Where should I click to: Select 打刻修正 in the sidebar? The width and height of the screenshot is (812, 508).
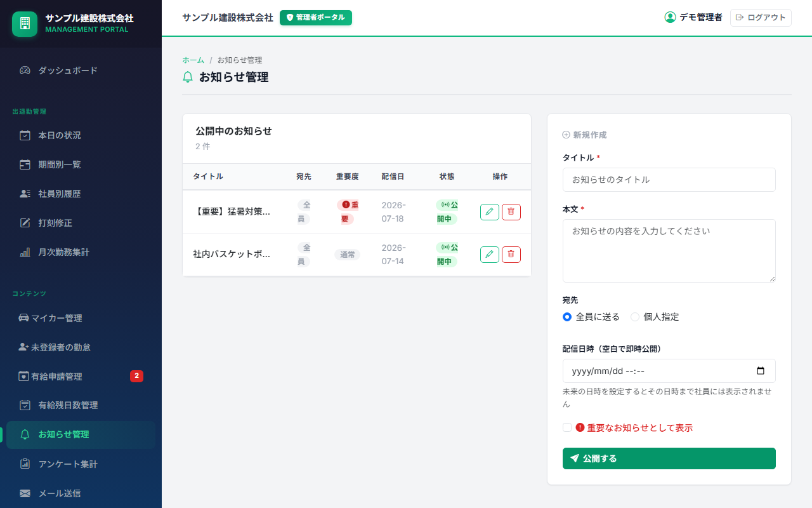(81, 223)
